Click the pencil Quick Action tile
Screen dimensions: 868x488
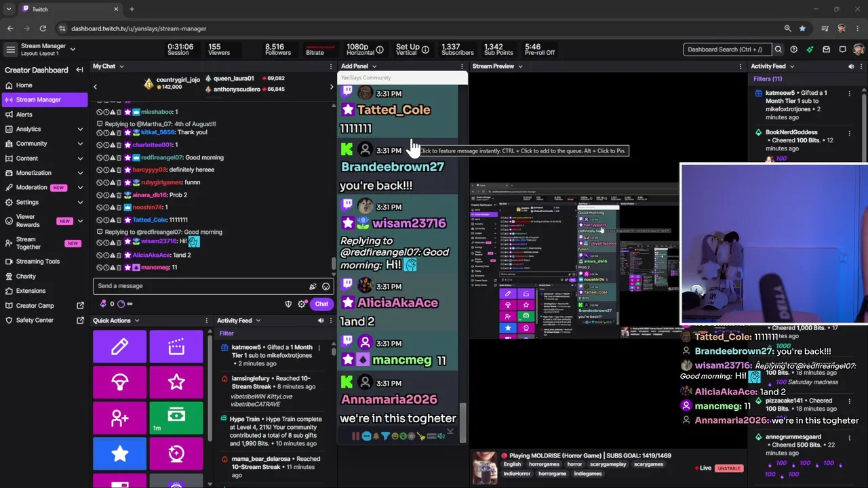(x=119, y=346)
